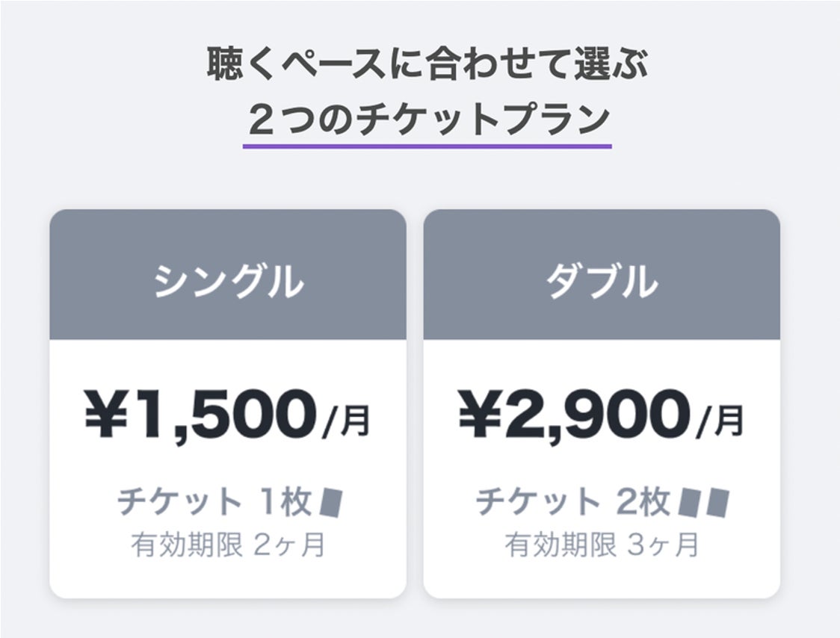Click the ticket icon beside チケット 1枚

tap(331, 502)
